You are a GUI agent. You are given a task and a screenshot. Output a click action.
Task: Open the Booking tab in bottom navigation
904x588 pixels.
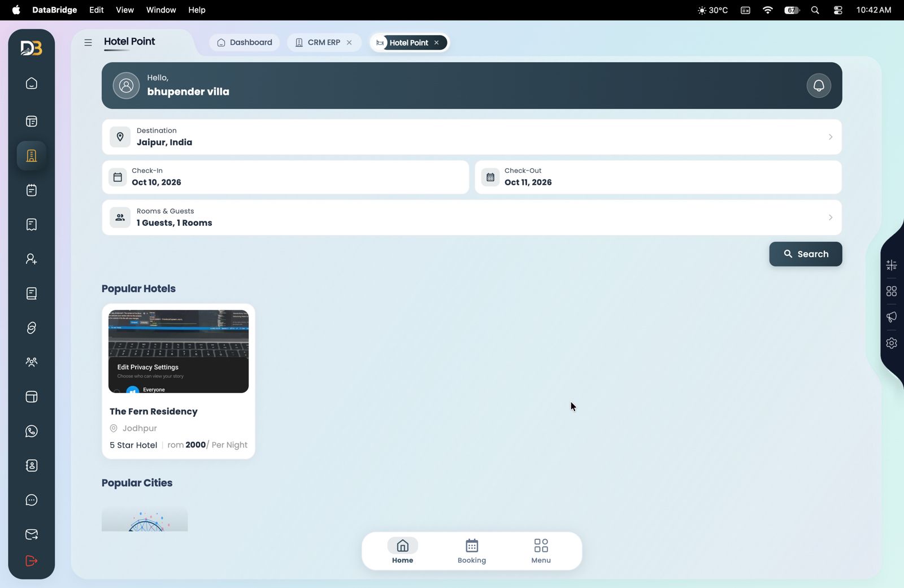pyautogui.click(x=472, y=551)
